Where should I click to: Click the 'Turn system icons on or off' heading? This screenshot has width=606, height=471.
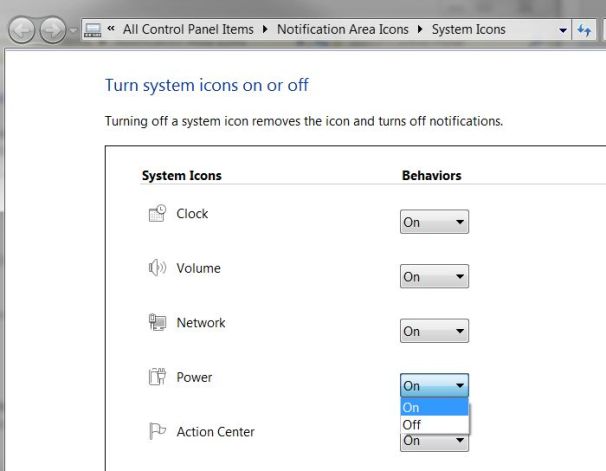point(207,85)
